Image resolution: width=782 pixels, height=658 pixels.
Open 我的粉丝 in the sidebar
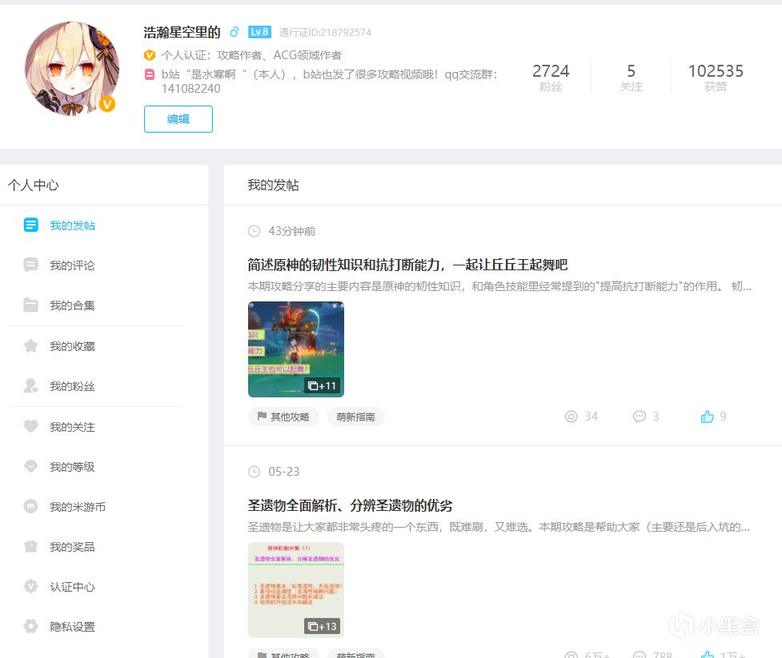point(72,386)
